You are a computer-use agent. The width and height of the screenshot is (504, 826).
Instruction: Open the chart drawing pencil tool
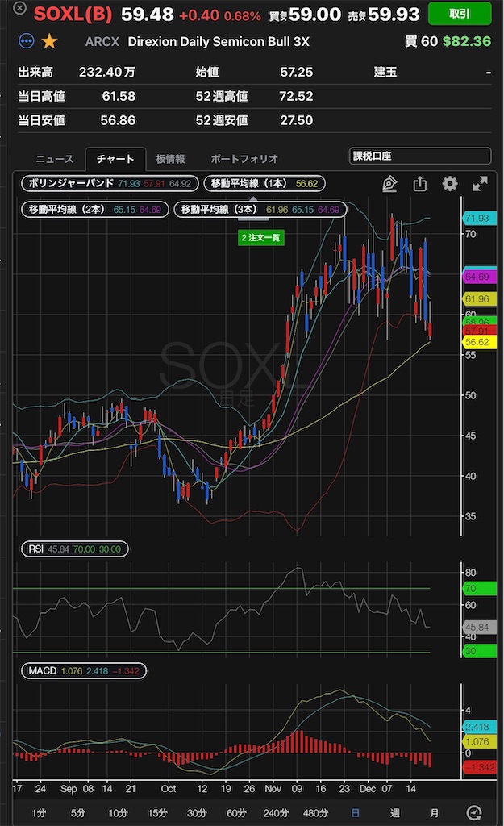389,184
